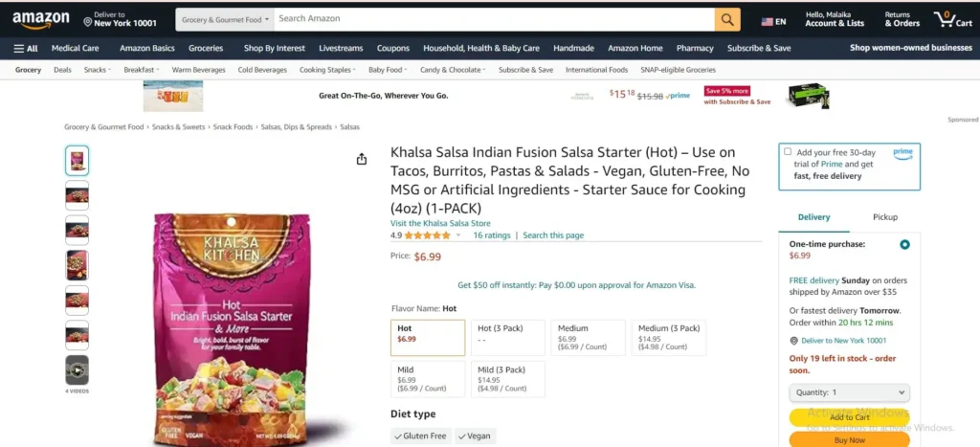
Task: Expand the star rating popover arrow
Action: [x=457, y=235]
